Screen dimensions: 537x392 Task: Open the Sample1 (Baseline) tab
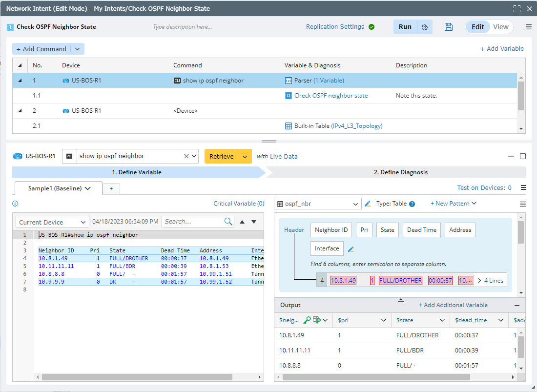click(x=59, y=188)
